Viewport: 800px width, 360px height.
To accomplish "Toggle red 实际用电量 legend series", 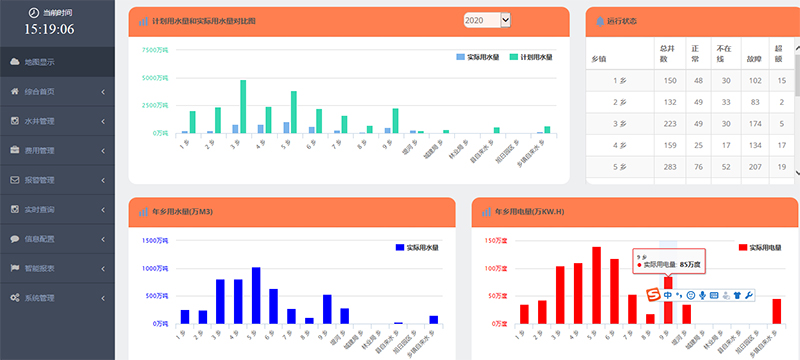I will click(761, 247).
